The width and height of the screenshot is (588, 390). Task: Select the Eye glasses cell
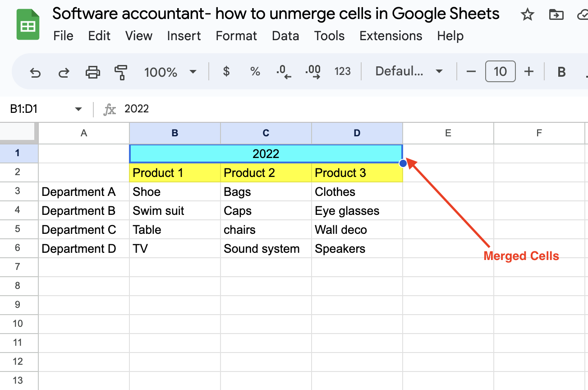(357, 210)
